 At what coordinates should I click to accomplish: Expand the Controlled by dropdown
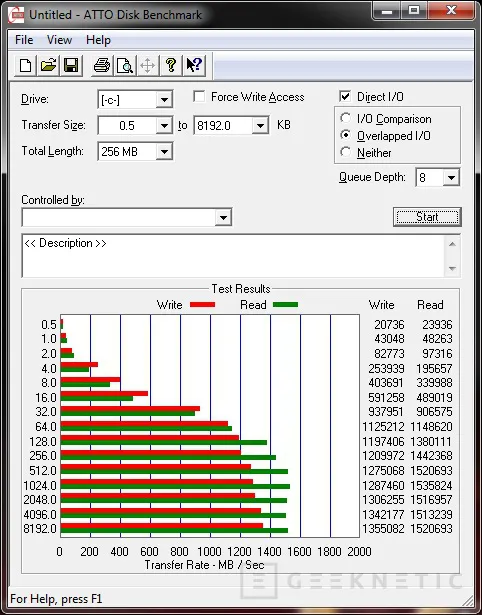coord(223,217)
